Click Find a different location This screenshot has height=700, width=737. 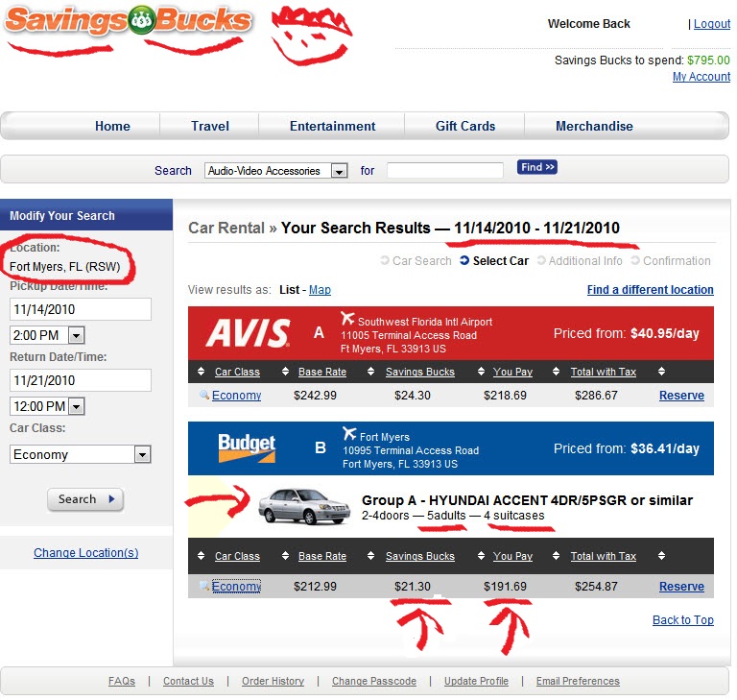[x=650, y=290]
